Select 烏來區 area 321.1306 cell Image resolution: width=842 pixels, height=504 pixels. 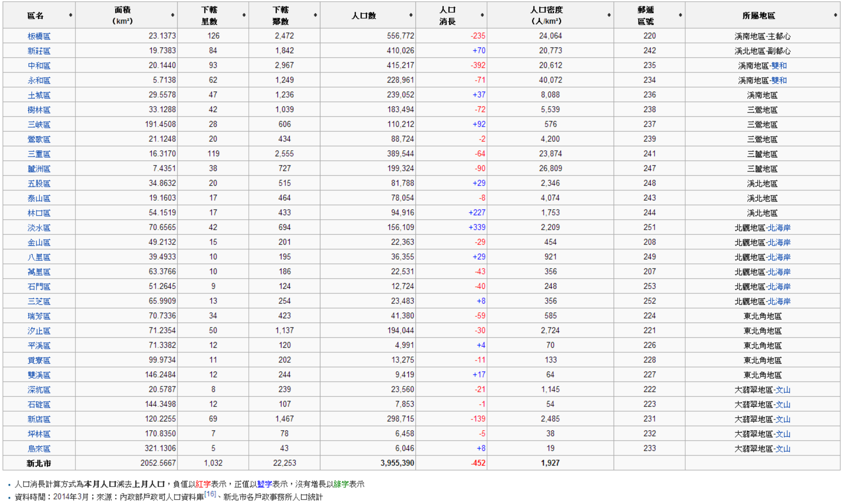point(126,448)
